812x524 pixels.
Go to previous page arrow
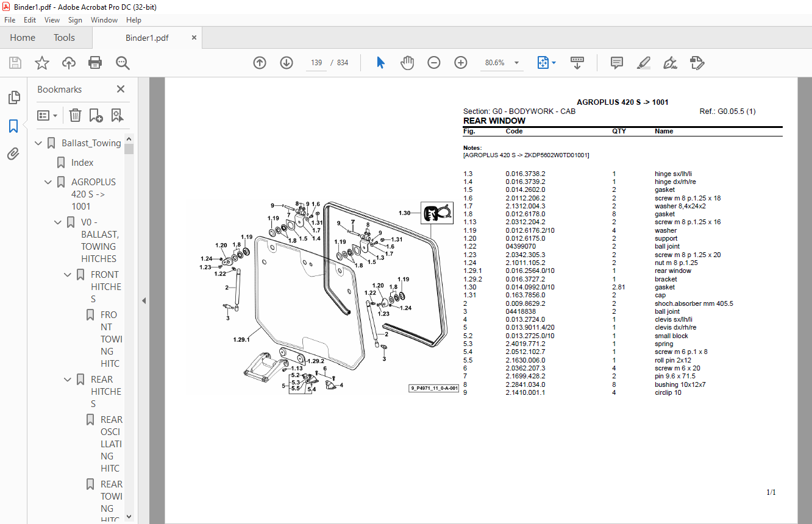(x=260, y=63)
